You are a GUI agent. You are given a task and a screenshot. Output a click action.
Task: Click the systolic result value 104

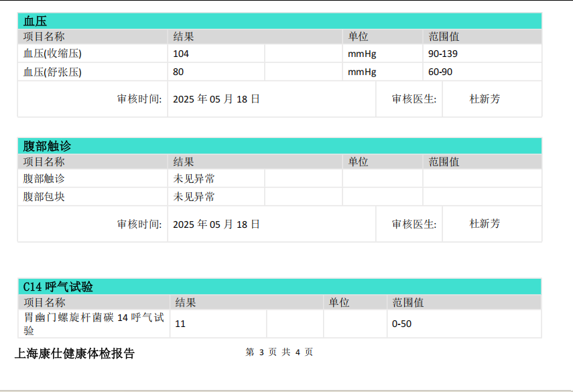click(182, 54)
